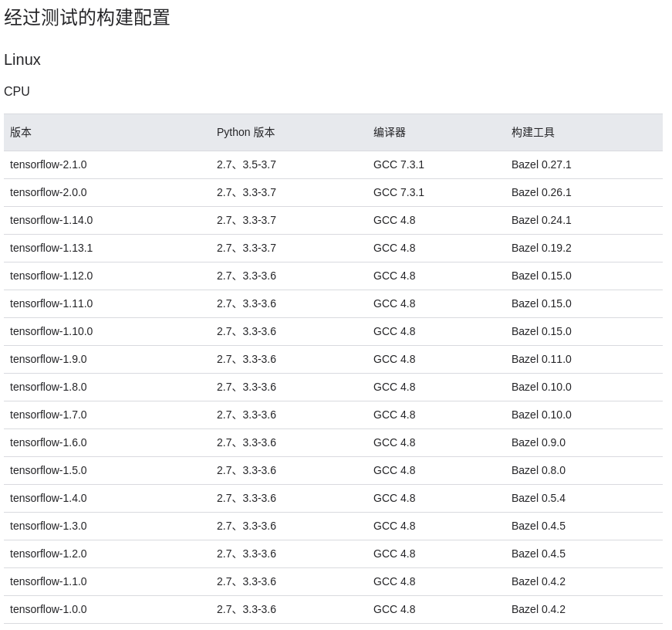Click the Bazel 0.5.4 cell

pyautogui.click(x=539, y=498)
